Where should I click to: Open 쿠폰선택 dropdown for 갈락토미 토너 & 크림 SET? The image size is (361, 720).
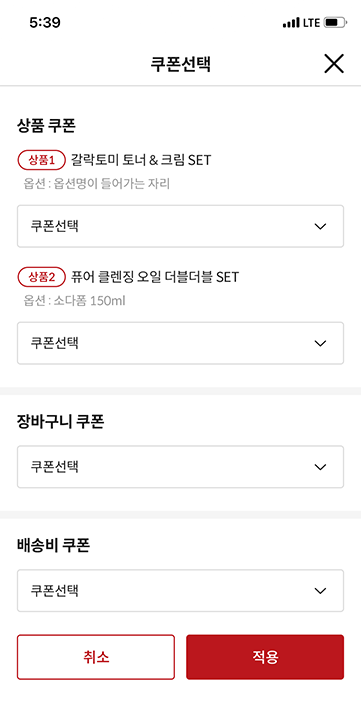(x=180, y=226)
